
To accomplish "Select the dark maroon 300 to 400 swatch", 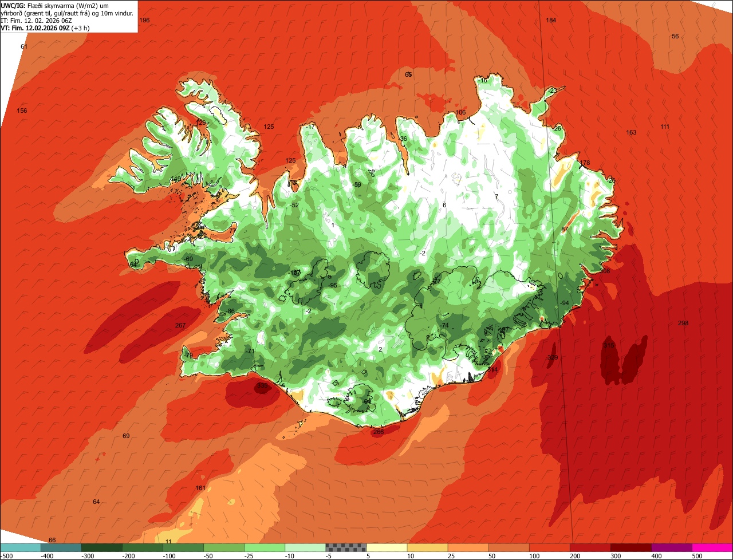I will tap(631, 547).
